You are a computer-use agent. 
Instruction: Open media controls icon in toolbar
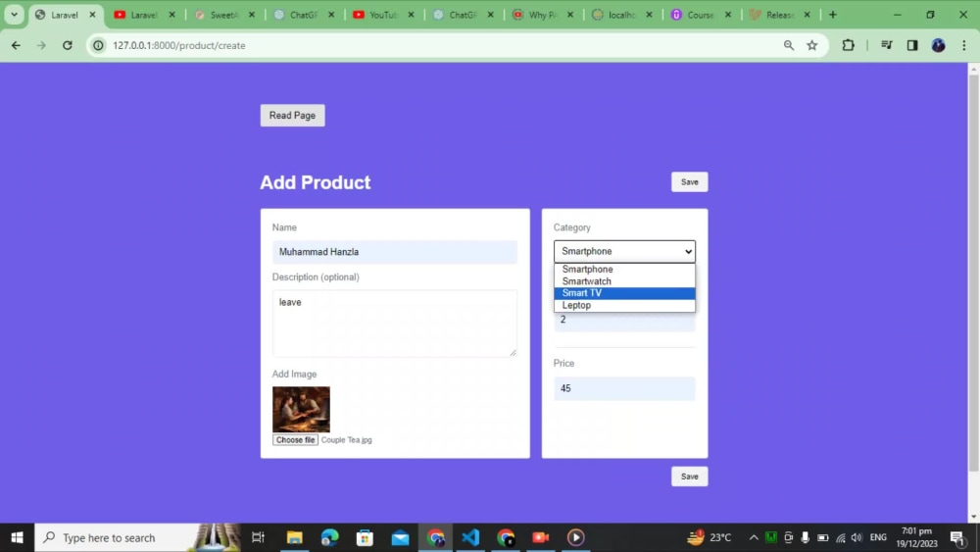click(886, 45)
